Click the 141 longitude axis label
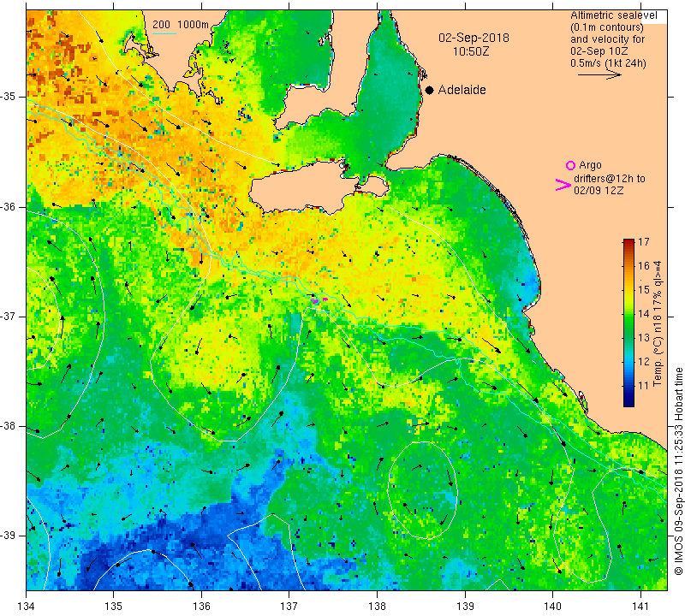The width and height of the screenshot is (685, 616). pos(640,607)
